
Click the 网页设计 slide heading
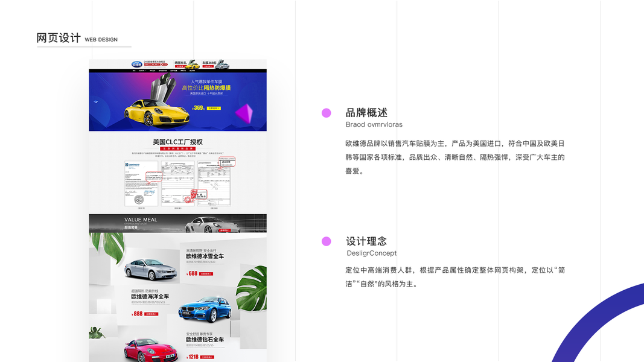(x=59, y=38)
